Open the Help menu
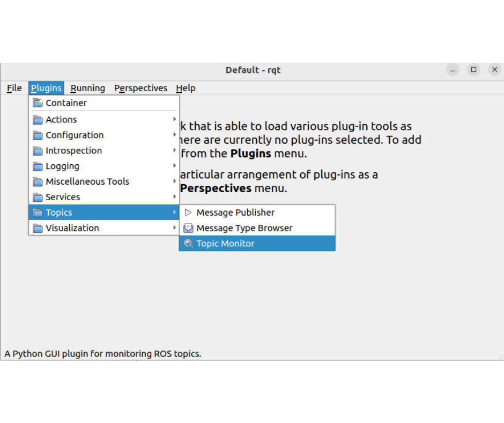The height and width of the screenshot is (423, 504). click(186, 88)
